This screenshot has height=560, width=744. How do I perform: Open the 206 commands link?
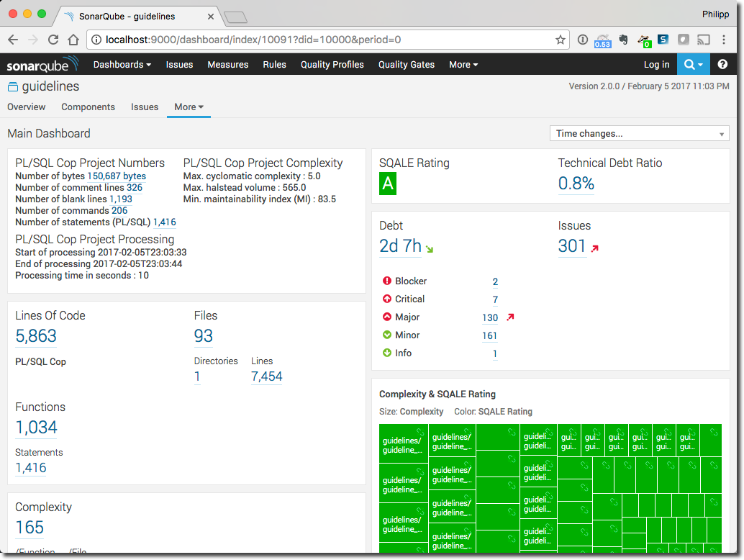point(119,211)
